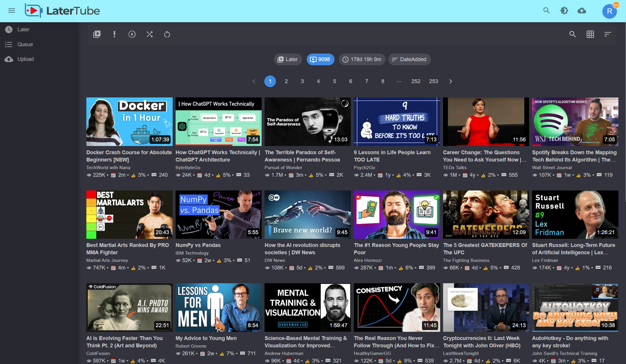Switch view using the grid icon
The image size is (626, 364).
(x=590, y=34)
